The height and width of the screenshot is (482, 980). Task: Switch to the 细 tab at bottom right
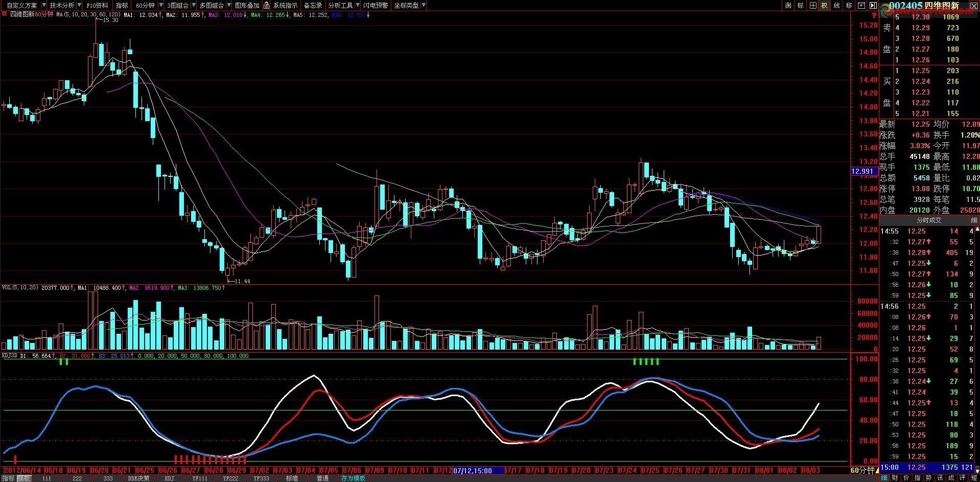pyautogui.click(x=884, y=478)
